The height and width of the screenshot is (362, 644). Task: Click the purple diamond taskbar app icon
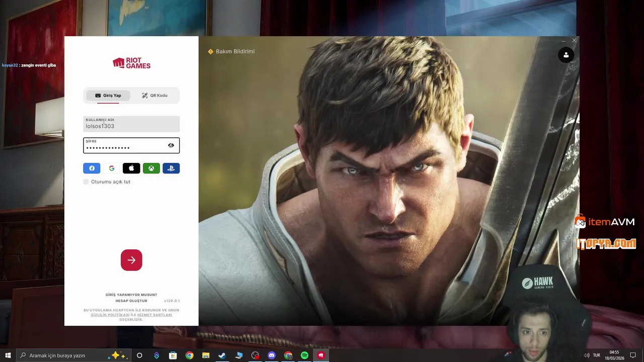click(156, 355)
